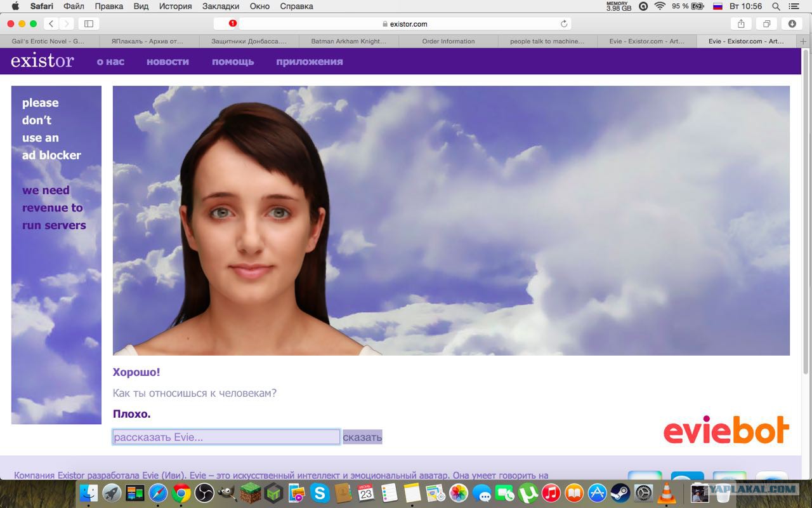This screenshot has width=812, height=508.
Task: Click the eviebot logo
Action: point(726,431)
